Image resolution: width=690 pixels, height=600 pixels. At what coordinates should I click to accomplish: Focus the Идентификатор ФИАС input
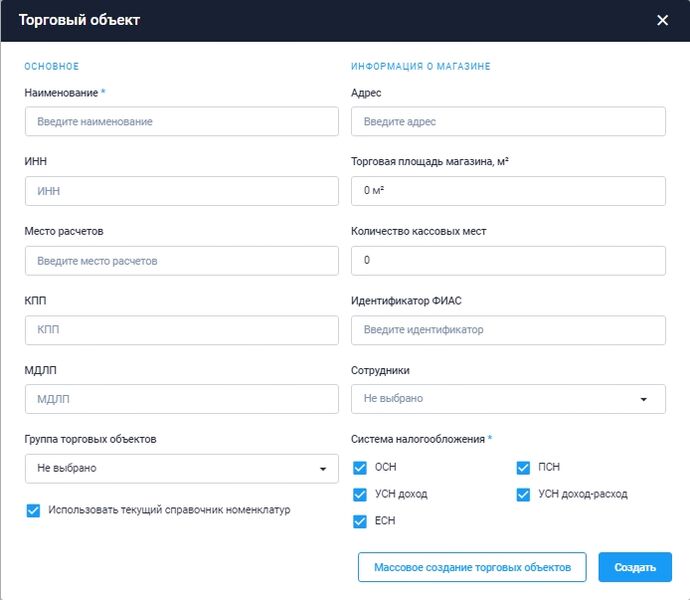pos(508,329)
